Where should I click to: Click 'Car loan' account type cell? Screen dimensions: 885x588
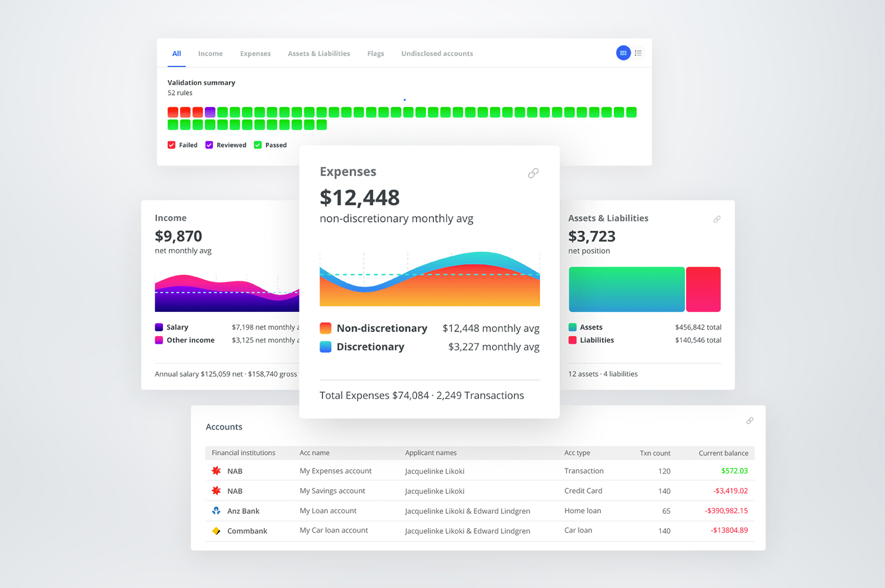(578, 530)
